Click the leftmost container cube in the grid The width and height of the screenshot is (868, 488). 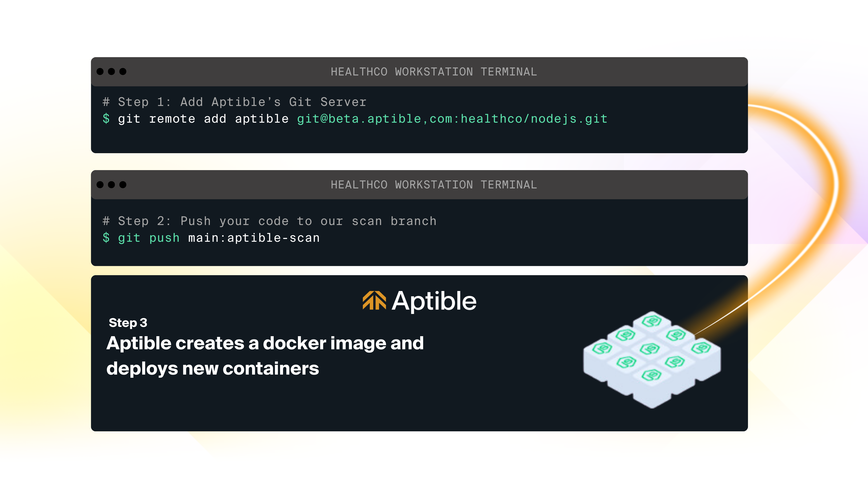(602, 348)
